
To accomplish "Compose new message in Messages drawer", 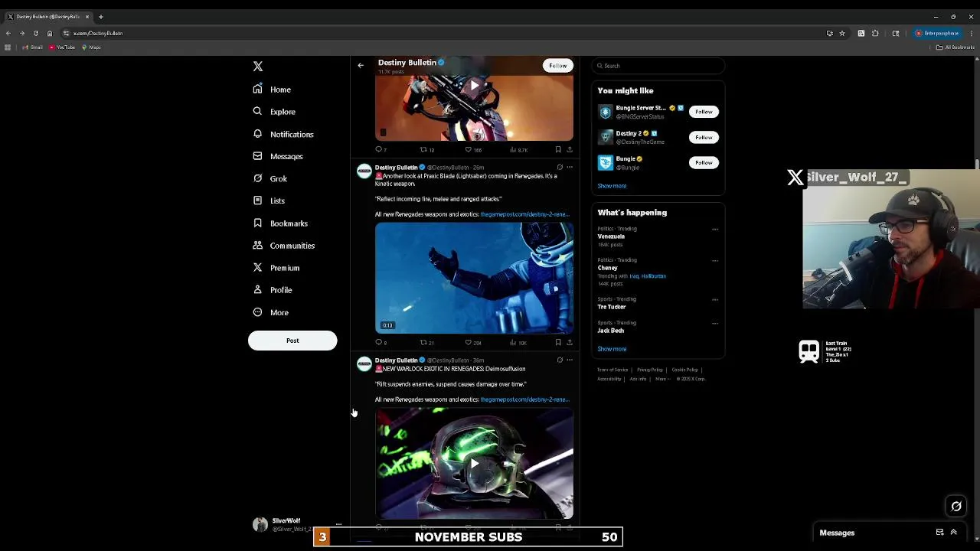I will (939, 533).
